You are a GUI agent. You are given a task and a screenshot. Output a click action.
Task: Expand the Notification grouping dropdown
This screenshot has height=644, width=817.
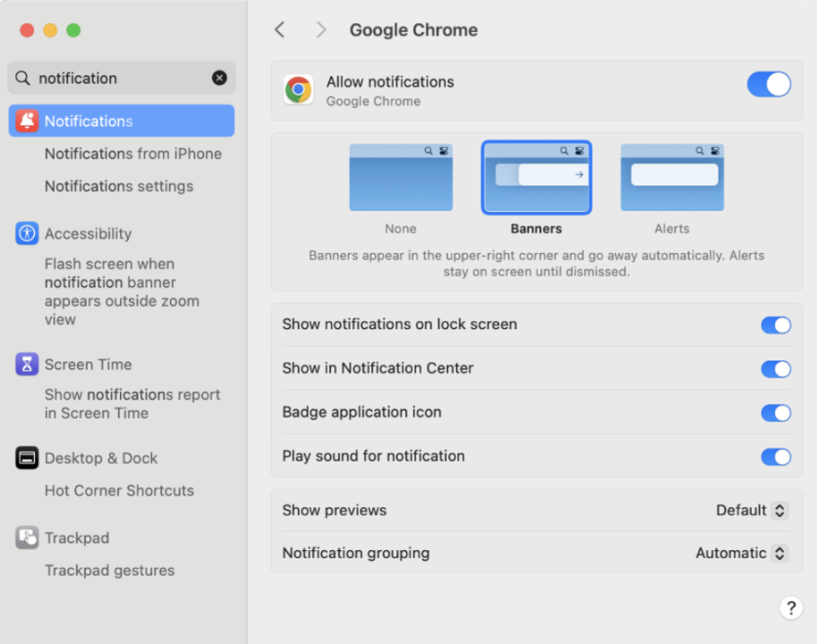pyautogui.click(x=741, y=554)
